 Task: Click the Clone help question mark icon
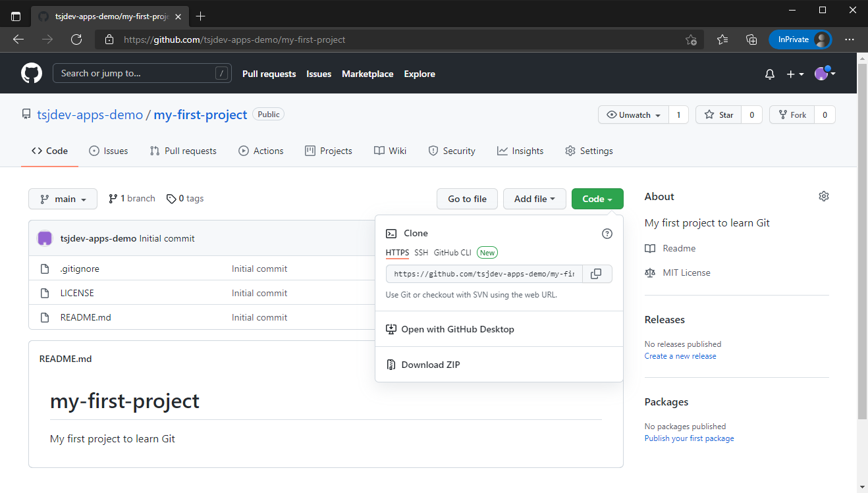(607, 234)
